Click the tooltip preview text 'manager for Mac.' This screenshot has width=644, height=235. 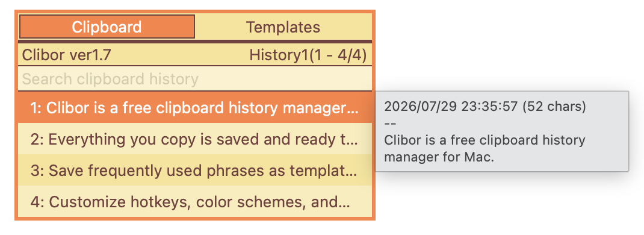point(439,157)
